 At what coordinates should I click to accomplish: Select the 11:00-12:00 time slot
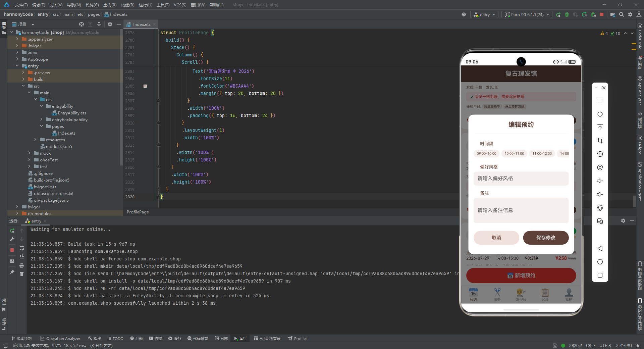[542, 154]
